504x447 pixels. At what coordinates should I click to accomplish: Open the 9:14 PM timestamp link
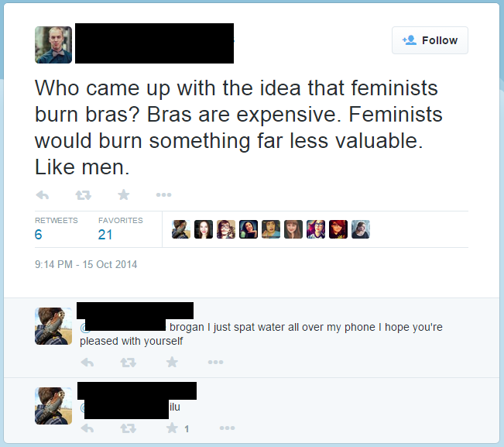86,264
